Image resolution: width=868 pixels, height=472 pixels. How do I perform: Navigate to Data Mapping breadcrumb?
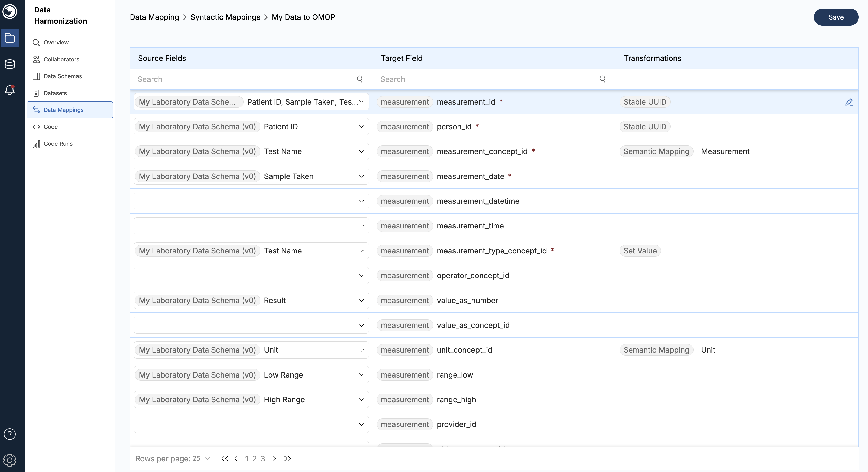[154, 17]
